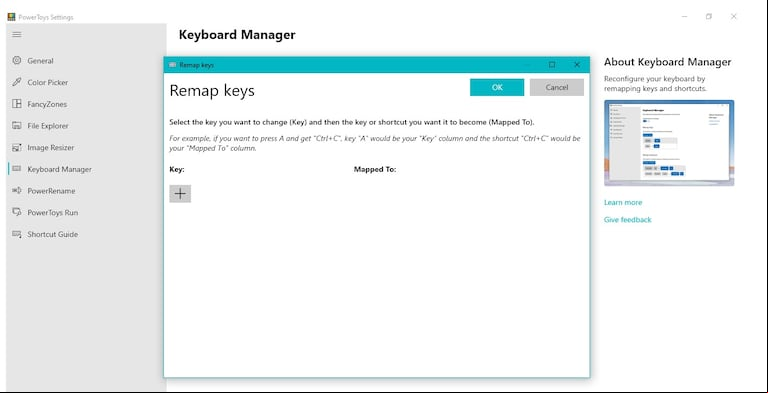Minimize the PowerToys Settings window
The image size is (768, 393).
685,17
